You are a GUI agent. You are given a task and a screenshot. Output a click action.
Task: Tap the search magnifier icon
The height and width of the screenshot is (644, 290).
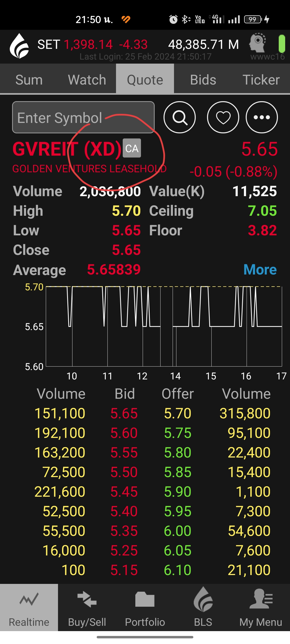pos(180,117)
